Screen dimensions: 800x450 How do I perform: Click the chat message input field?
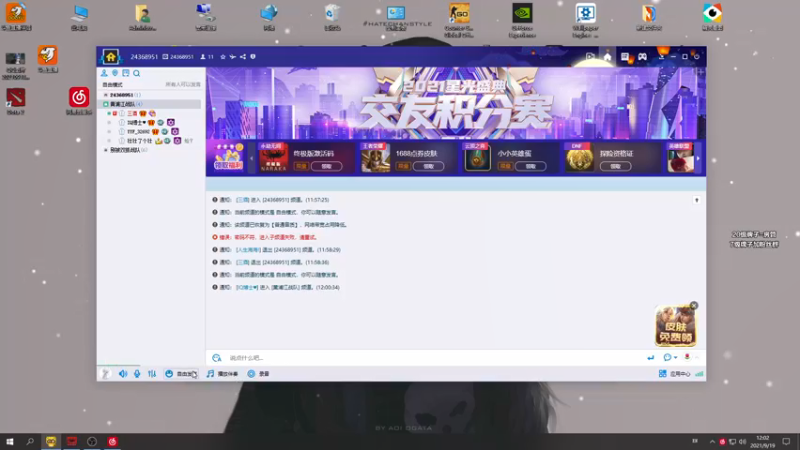pos(434,358)
